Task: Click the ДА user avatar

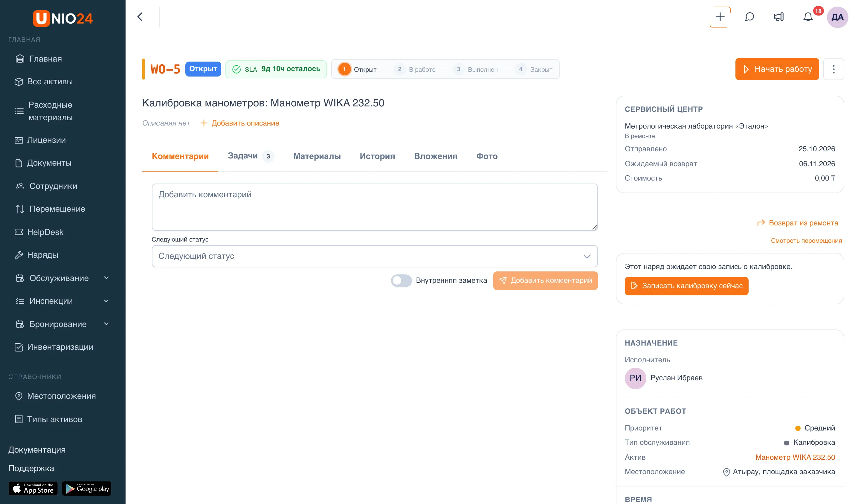Action: click(x=837, y=17)
